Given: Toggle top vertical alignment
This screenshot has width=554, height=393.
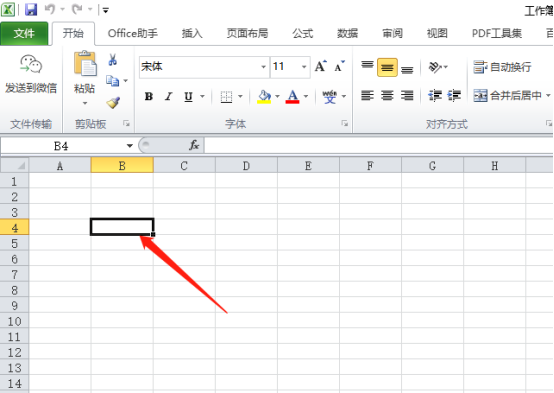Looking at the screenshot, I should click(x=367, y=67).
